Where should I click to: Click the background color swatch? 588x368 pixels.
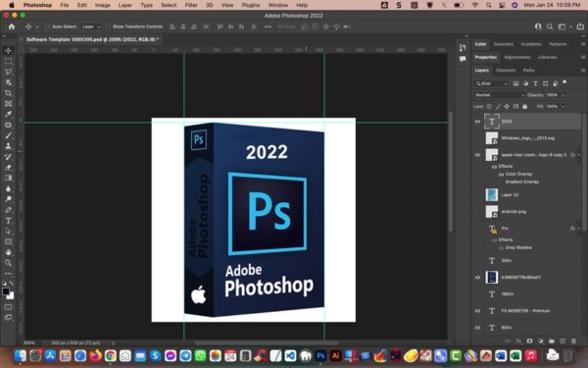point(11,296)
